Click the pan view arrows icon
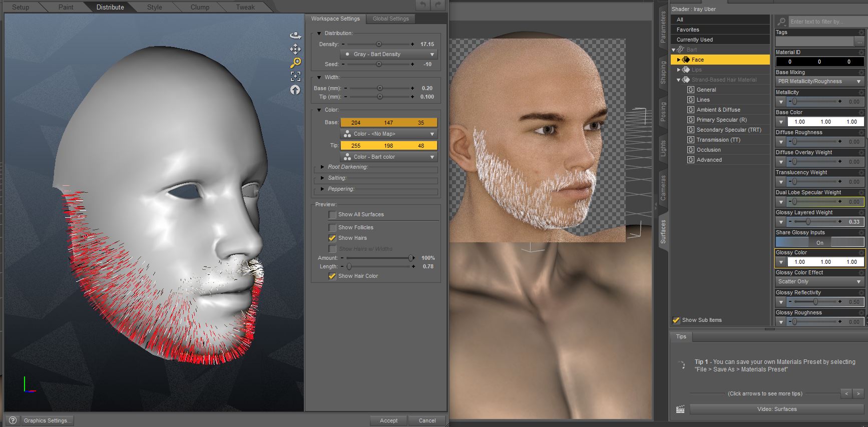868x427 pixels. coord(295,49)
